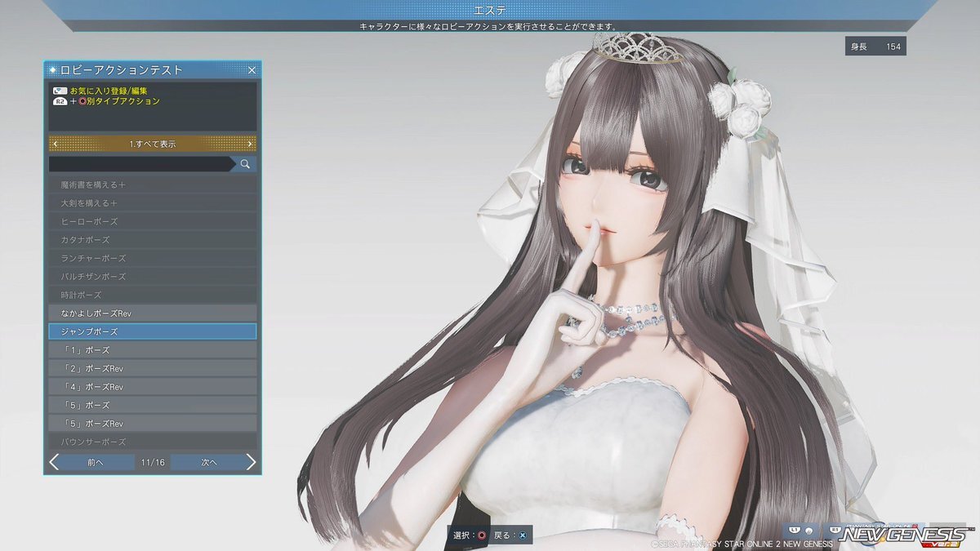Open the 1.すべて表示 category selector

(153, 144)
